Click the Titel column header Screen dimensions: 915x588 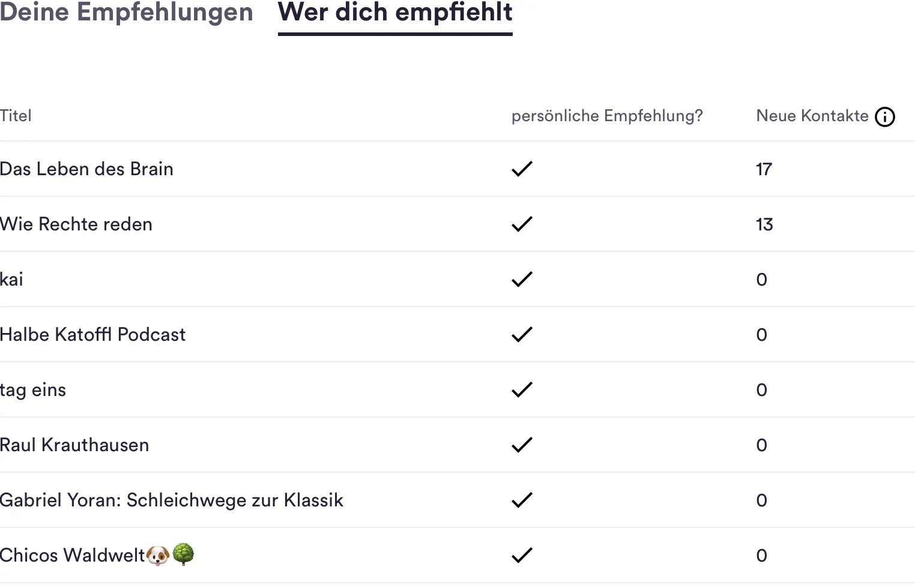(16, 116)
